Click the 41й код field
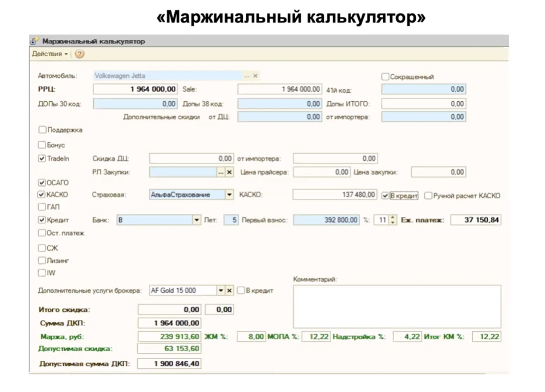Screen dimensions: 545x392 pyautogui.click(x=424, y=89)
